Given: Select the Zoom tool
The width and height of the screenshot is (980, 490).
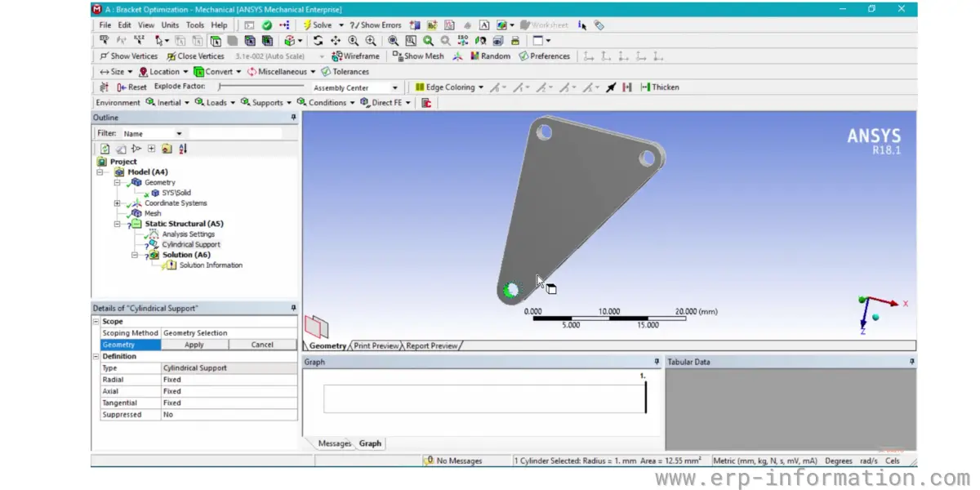Looking at the screenshot, I should click(x=353, y=40).
